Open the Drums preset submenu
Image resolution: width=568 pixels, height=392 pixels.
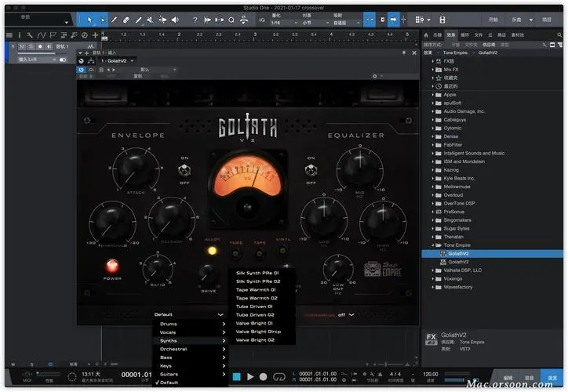pos(191,324)
